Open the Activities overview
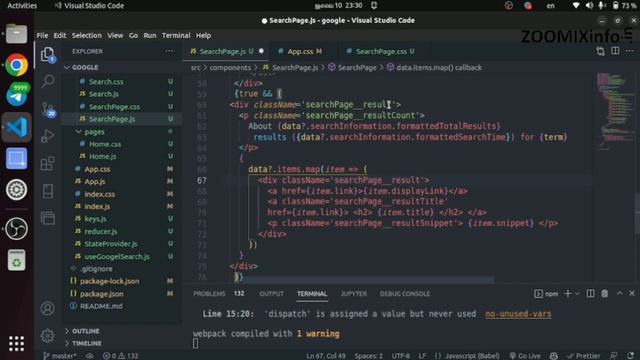640x360 pixels. pos(22,6)
